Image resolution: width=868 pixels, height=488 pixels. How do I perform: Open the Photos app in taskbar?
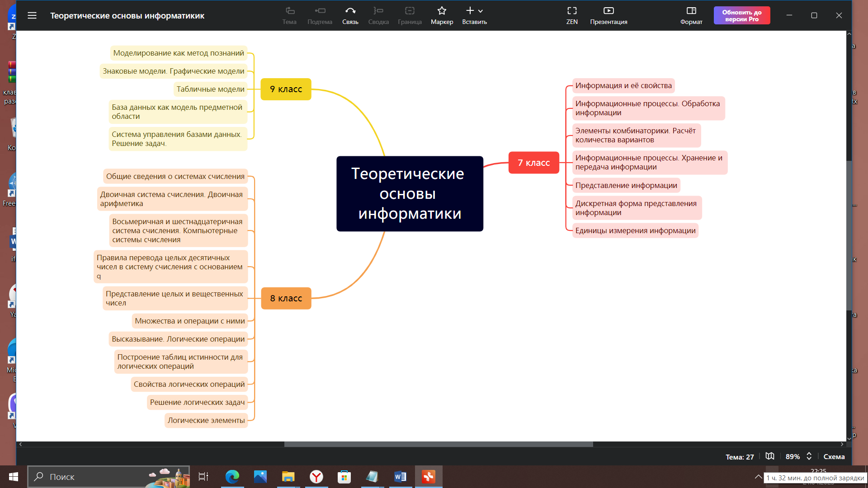(260, 477)
